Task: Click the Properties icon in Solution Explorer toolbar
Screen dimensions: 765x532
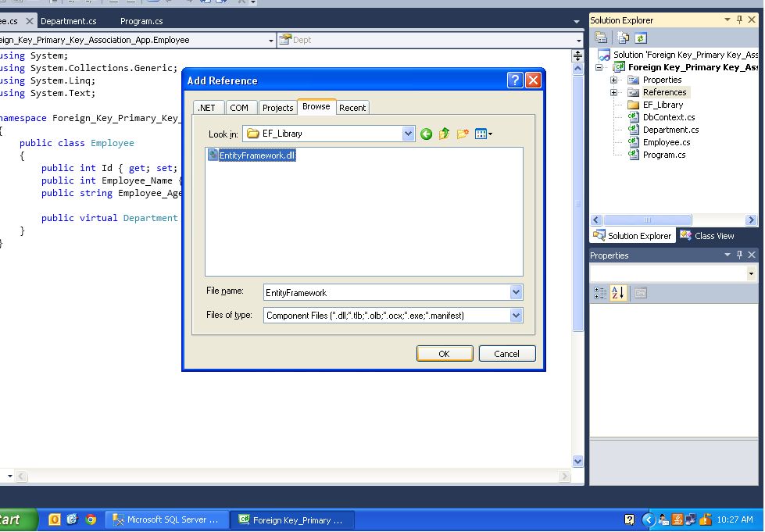Action: (x=601, y=37)
